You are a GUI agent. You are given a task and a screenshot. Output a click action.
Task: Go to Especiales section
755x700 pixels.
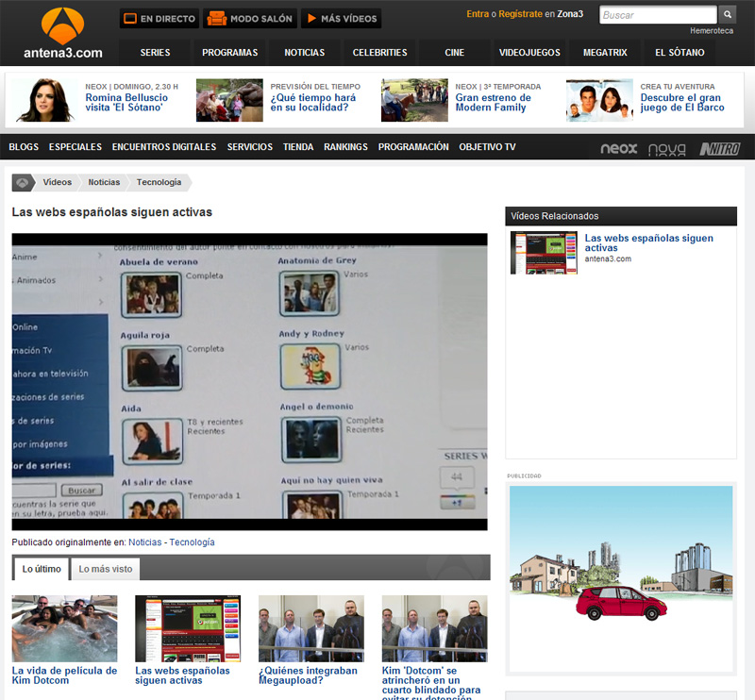(x=75, y=147)
